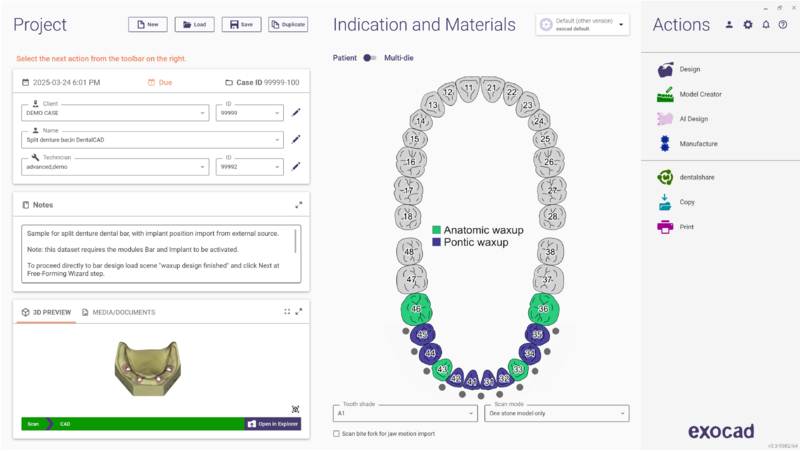Edit the patient Name with pencil icon
Image resolution: width=800 pixels, height=450 pixels.
tap(296, 139)
